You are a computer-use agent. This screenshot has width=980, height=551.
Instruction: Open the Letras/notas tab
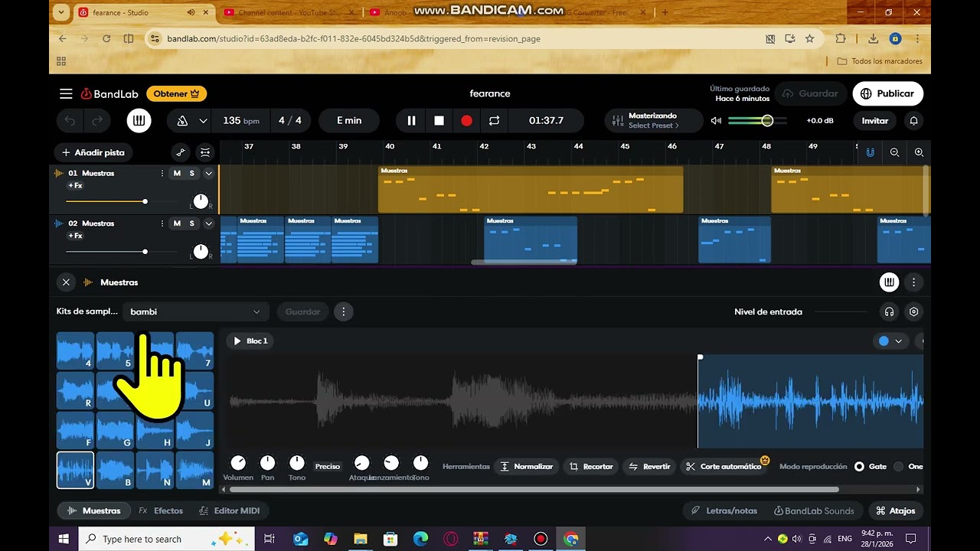coord(724,510)
